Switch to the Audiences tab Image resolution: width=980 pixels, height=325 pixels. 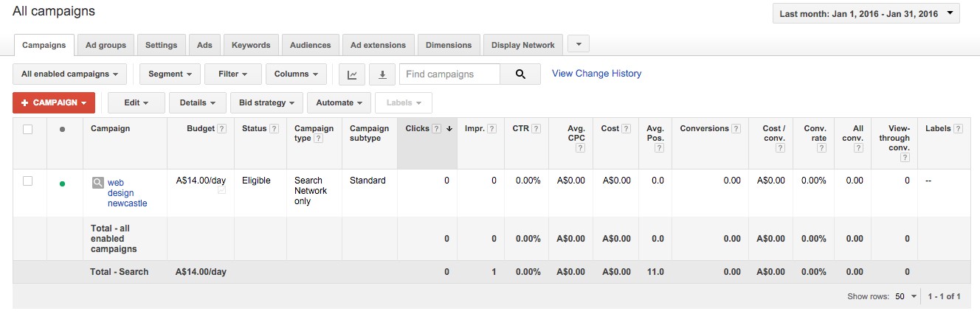(310, 45)
